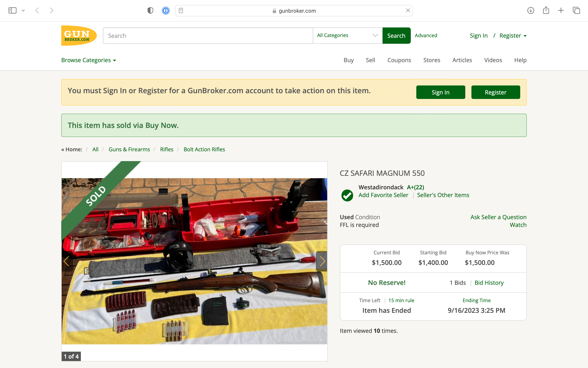
Task: Open the privacy shield report icon
Action: pos(150,10)
